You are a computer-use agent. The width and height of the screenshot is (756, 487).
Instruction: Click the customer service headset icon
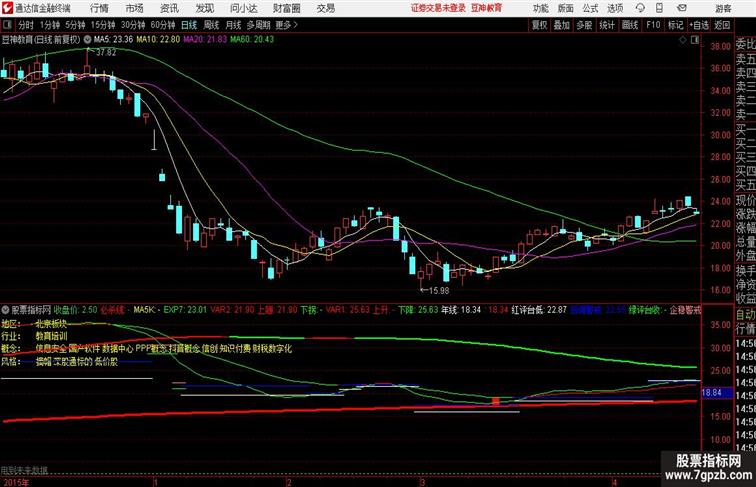click(x=640, y=8)
